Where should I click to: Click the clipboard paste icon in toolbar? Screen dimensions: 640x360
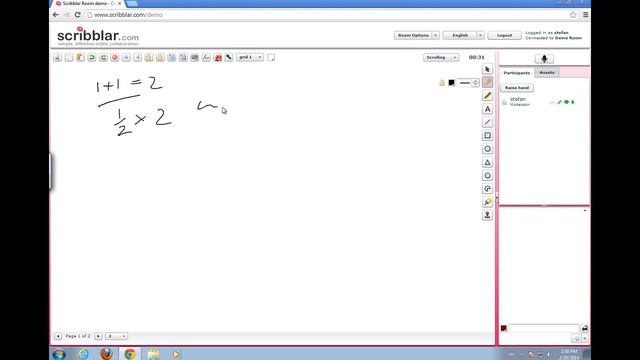[80, 58]
